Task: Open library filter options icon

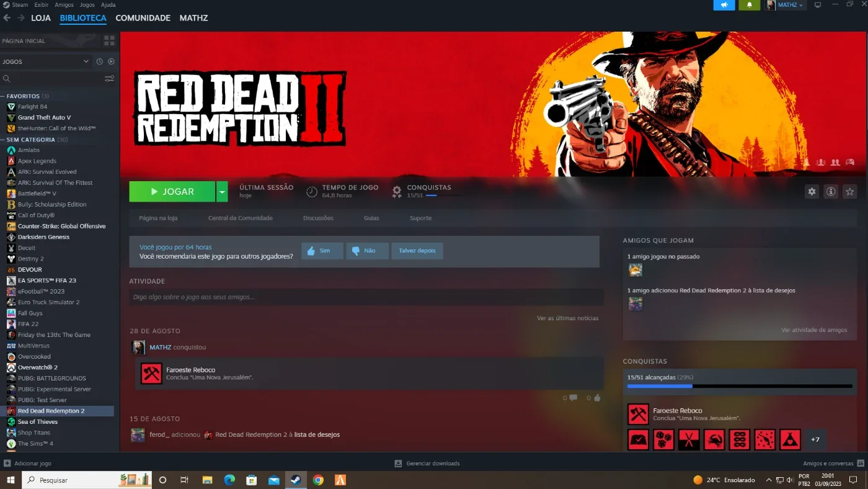Action: [109, 79]
